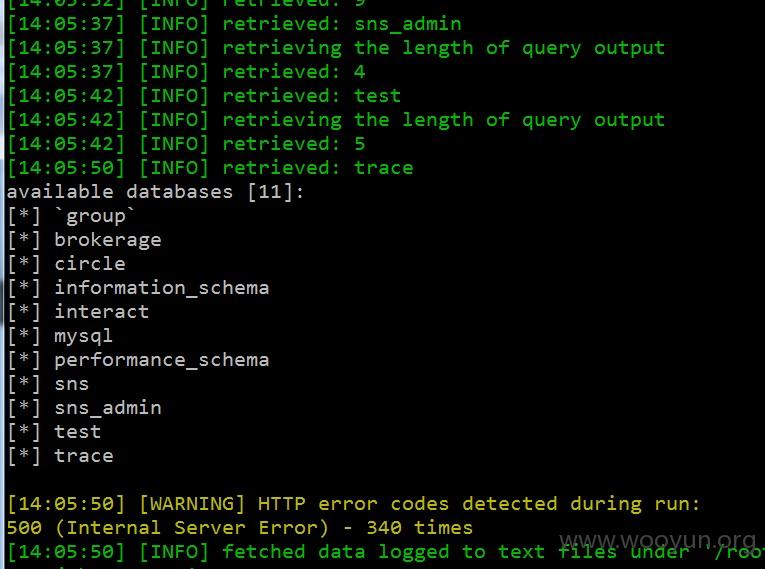This screenshot has width=765, height=569.
Task: Click the interact database name
Action: (101, 312)
